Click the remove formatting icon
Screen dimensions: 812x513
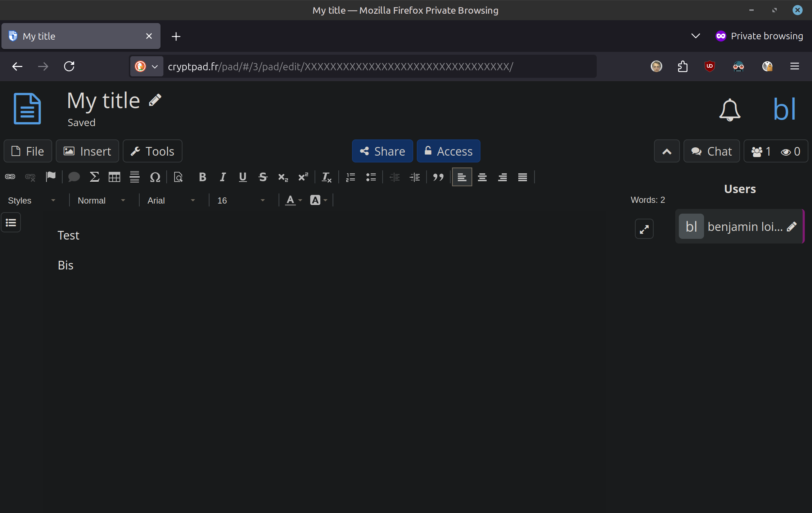click(326, 177)
